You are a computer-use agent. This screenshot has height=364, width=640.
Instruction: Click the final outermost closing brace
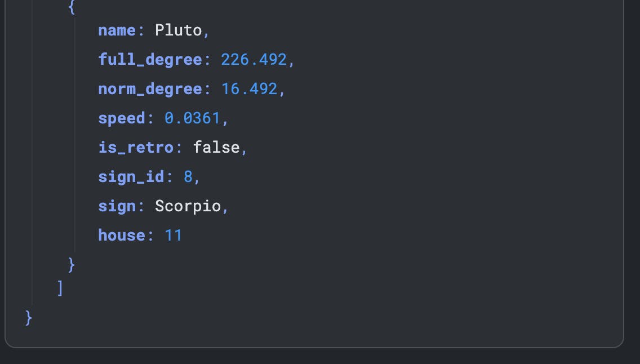(29, 318)
